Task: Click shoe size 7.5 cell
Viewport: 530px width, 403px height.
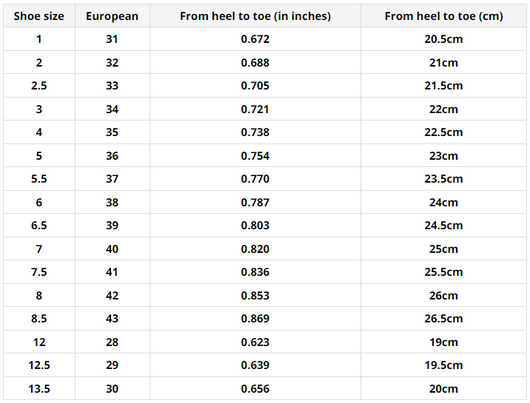Action: tap(39, 272)
